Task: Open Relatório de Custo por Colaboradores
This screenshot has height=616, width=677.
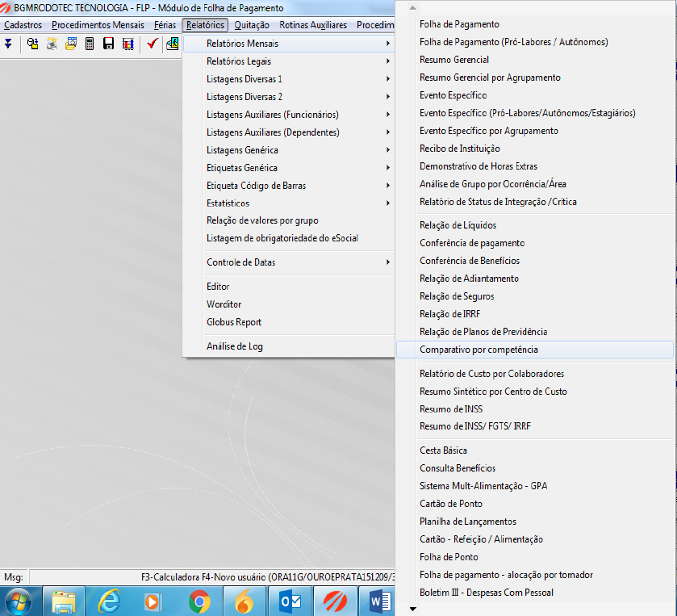Action: click(491, 373)
